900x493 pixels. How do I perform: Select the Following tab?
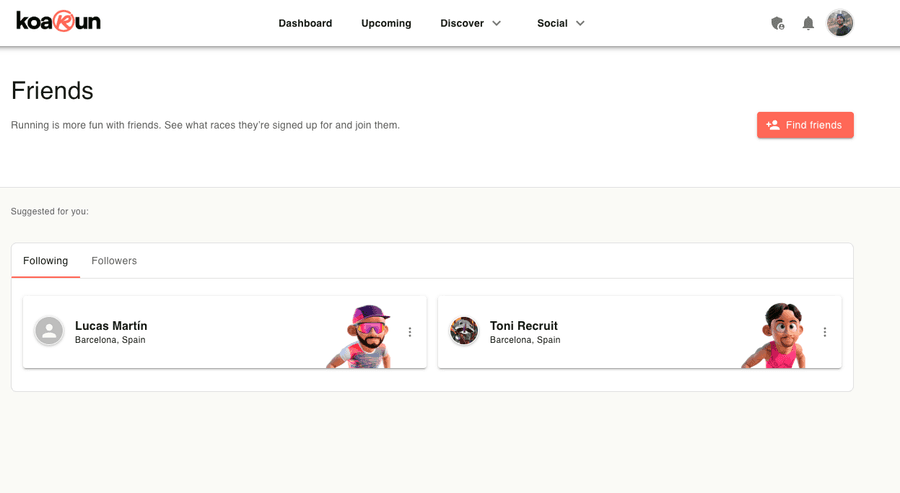click(46, 261)
